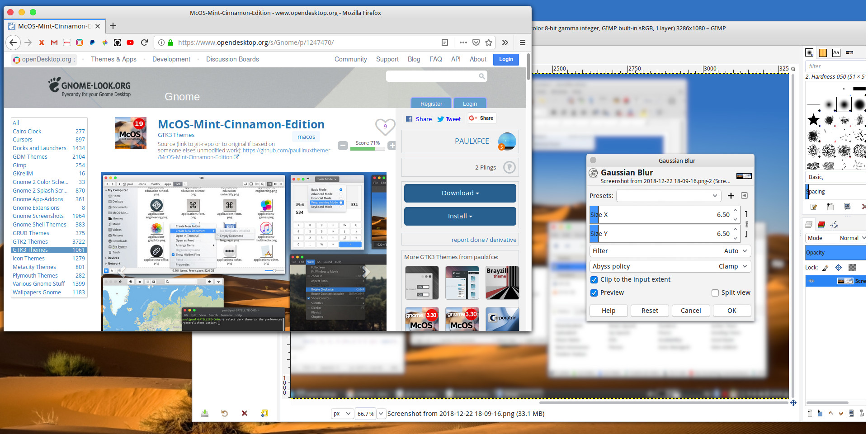Open the Fonts tab icon in GIMP dock
Viewport: 868px width, 434px height.
coord(836,53)
